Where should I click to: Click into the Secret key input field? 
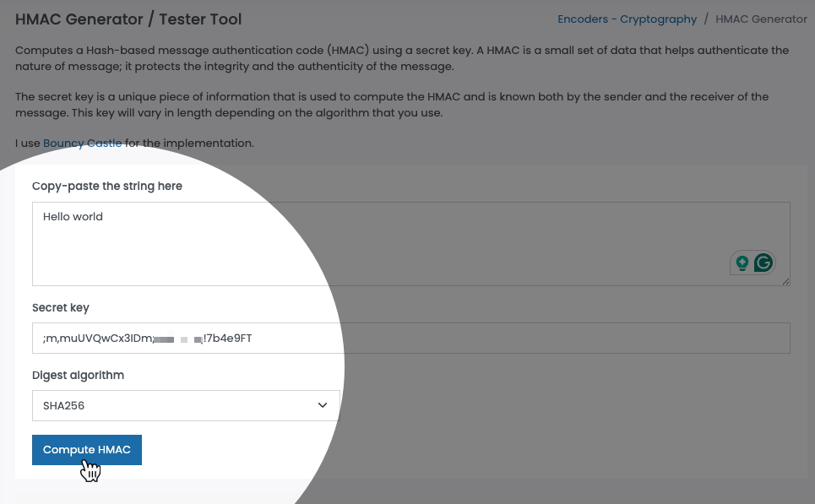click(x=507, y=338)
